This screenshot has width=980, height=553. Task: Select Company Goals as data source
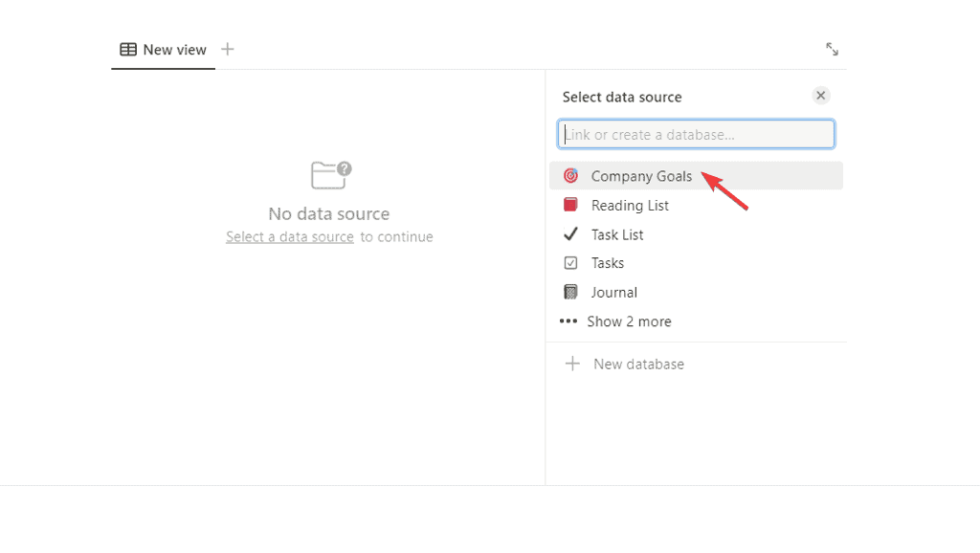pyautogui.click(x=641, y=176)
